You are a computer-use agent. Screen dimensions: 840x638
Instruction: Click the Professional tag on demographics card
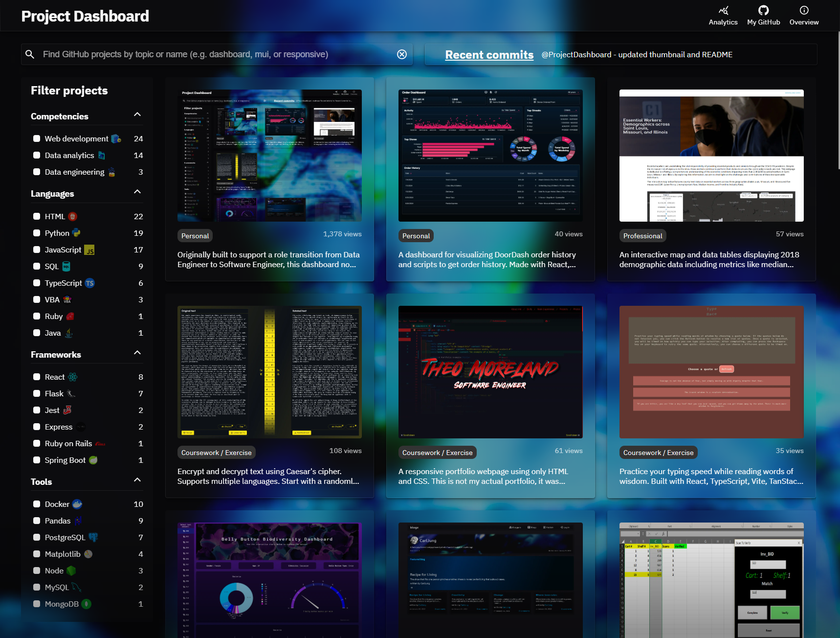point(642,236)
